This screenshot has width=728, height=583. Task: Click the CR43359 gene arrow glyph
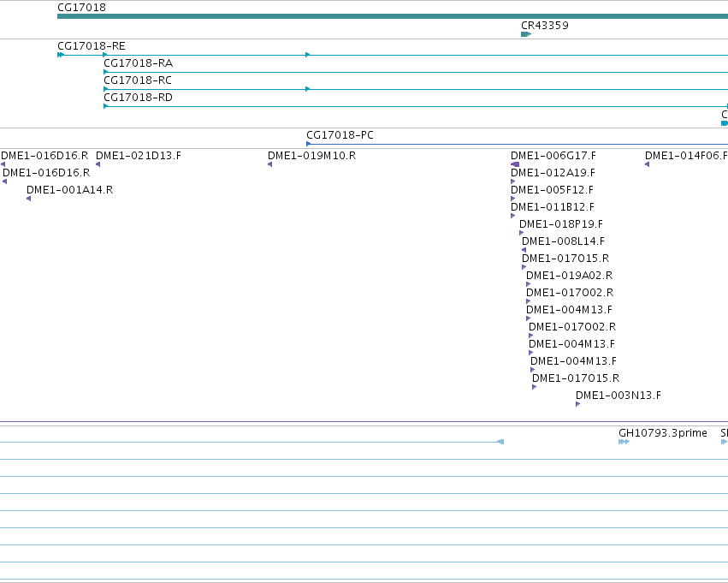coord(526,34)
